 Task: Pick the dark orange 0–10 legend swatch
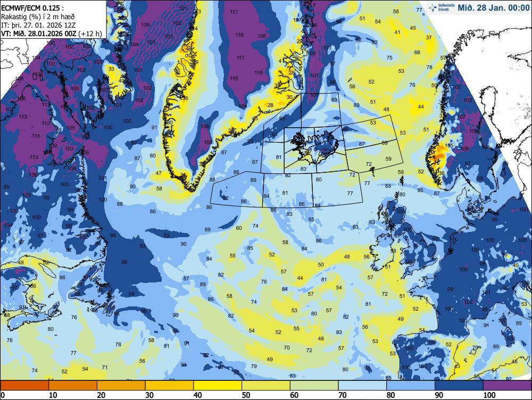pyautogui.click(x=24, y=386)
